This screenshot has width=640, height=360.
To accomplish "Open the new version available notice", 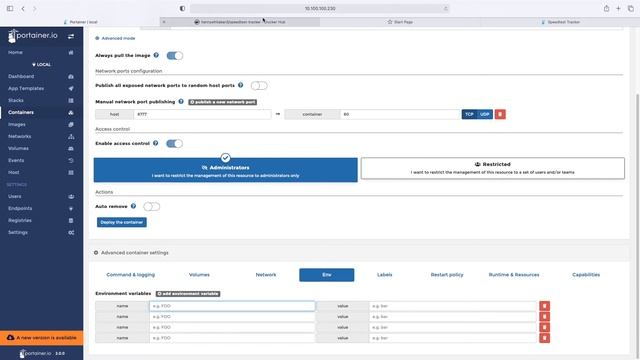I will click(x=42, y=338).
